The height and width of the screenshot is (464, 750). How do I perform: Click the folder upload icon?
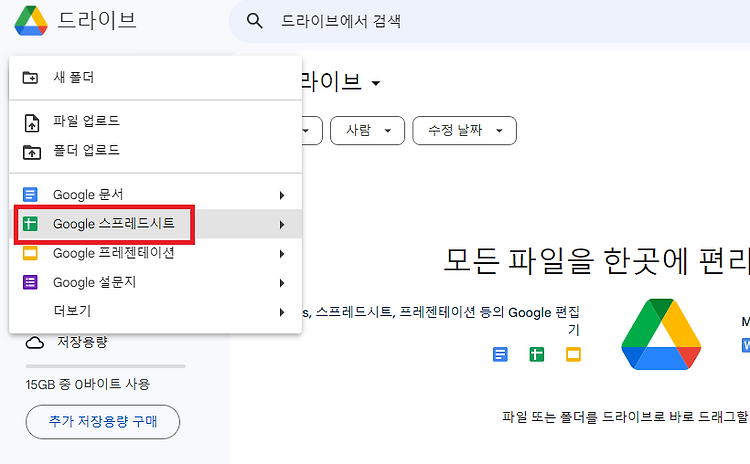(32, 152)
